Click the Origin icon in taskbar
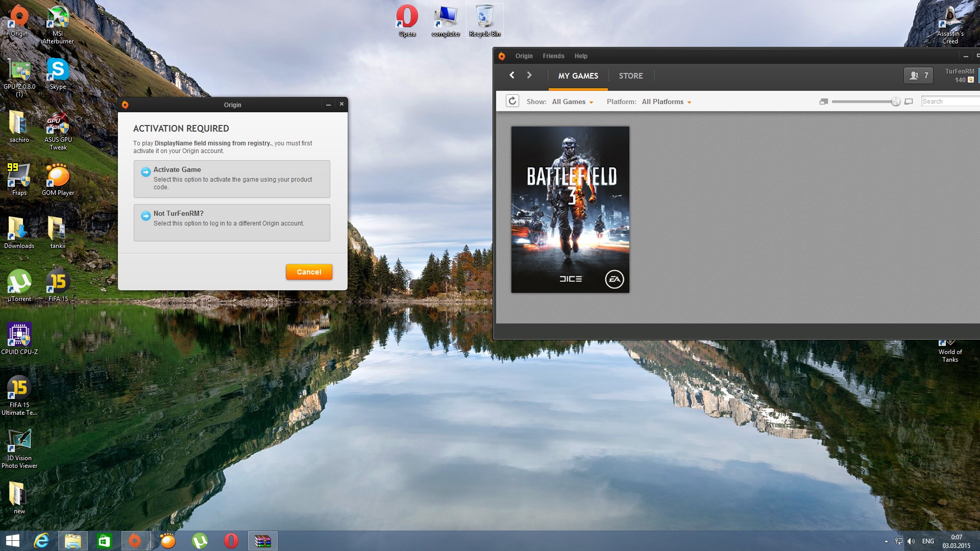980x551 pixels. (135, 541)
